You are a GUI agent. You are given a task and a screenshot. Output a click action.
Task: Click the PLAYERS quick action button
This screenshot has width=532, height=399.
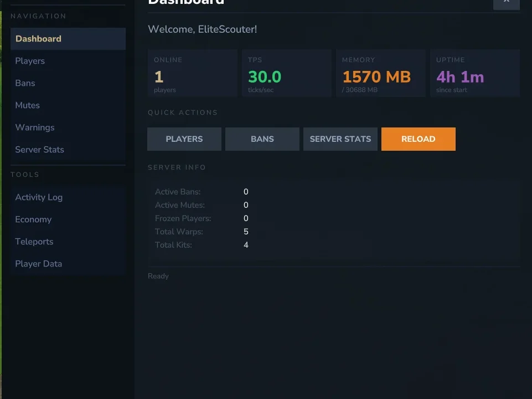pyautogui.click(x=184, y=139)
